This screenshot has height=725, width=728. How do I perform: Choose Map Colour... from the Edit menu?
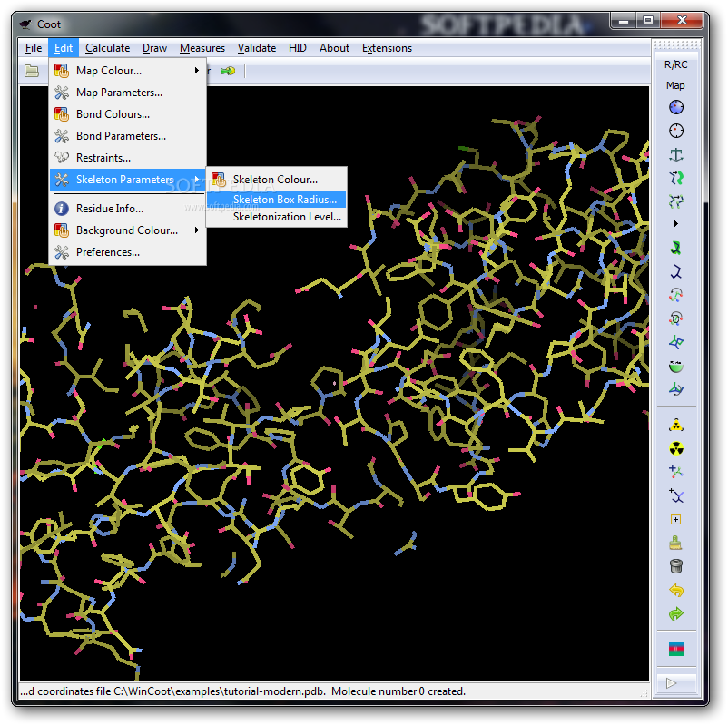click(x=128, y=71)
